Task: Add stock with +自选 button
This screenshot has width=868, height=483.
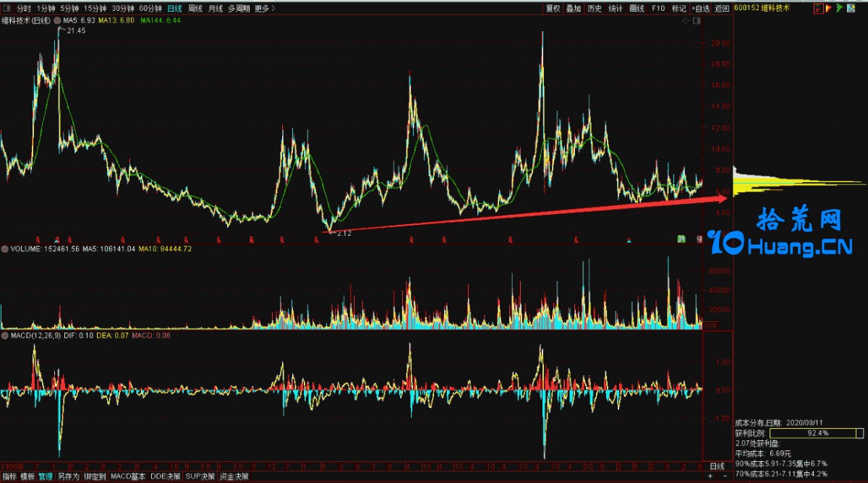Action: 700,9
